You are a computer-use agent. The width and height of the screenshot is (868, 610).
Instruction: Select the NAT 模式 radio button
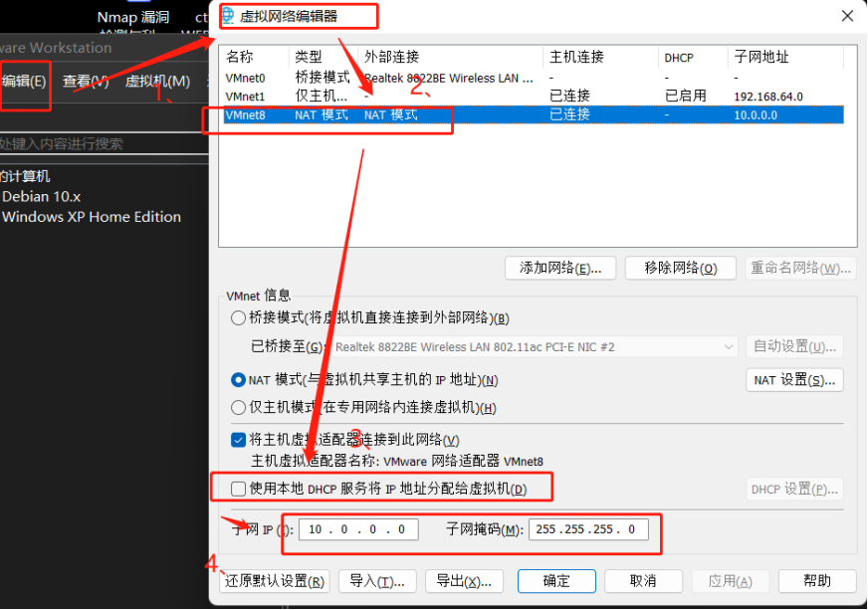point(238,380)
